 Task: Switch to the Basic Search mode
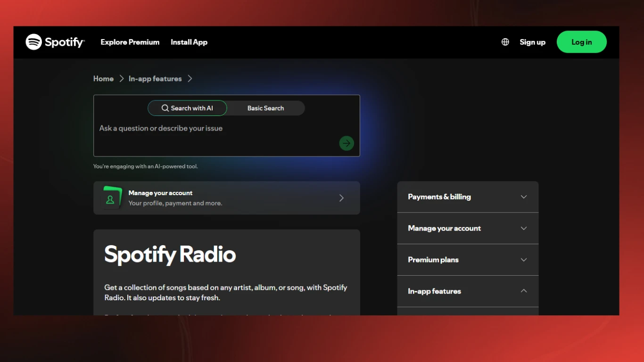pos(265,108)
